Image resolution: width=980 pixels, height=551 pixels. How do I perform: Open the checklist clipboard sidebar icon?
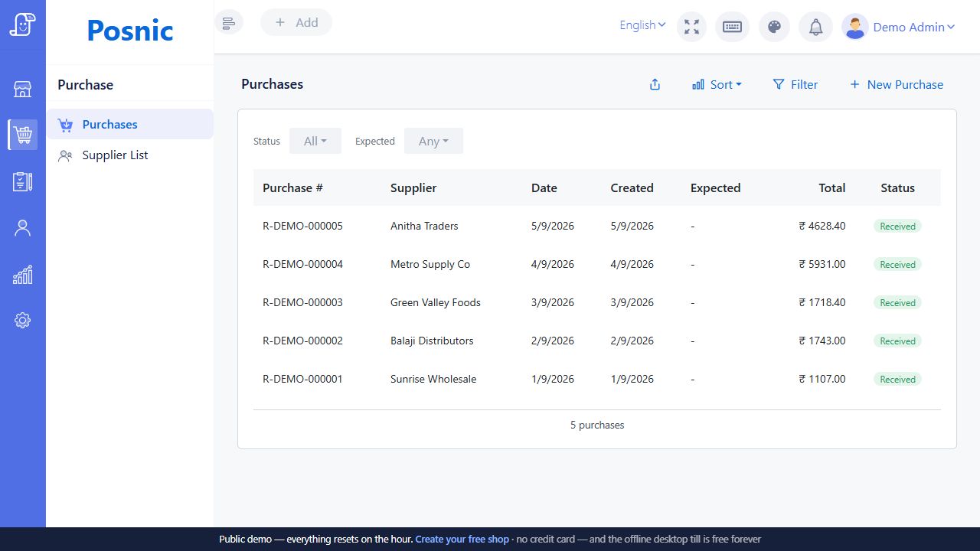coord(23,181)
